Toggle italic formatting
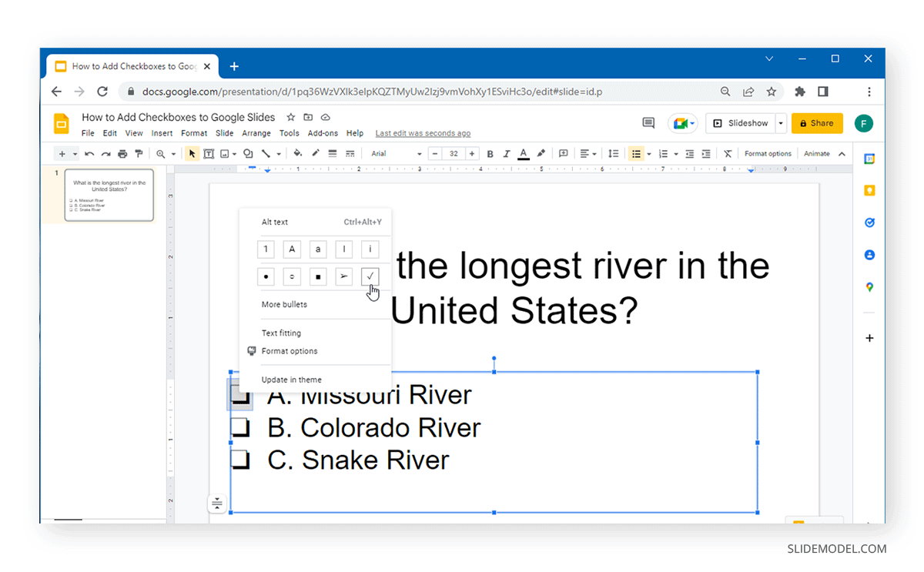The image size is (924, 572). (x=507, y=153)
